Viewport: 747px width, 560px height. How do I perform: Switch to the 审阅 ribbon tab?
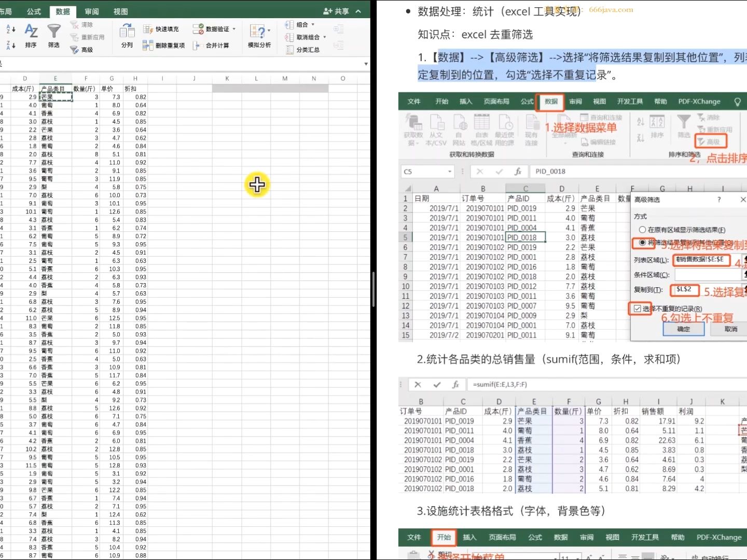(91, 11)
